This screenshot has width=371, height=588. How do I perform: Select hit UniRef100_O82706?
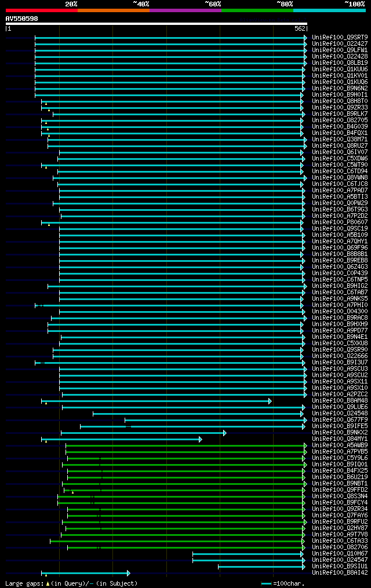(340, 547)
